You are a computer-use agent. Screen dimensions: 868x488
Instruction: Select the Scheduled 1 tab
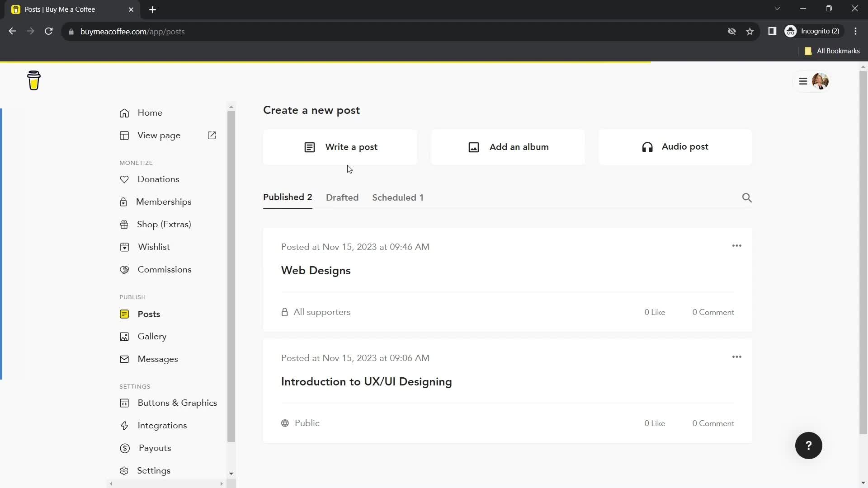click(398, 197)
